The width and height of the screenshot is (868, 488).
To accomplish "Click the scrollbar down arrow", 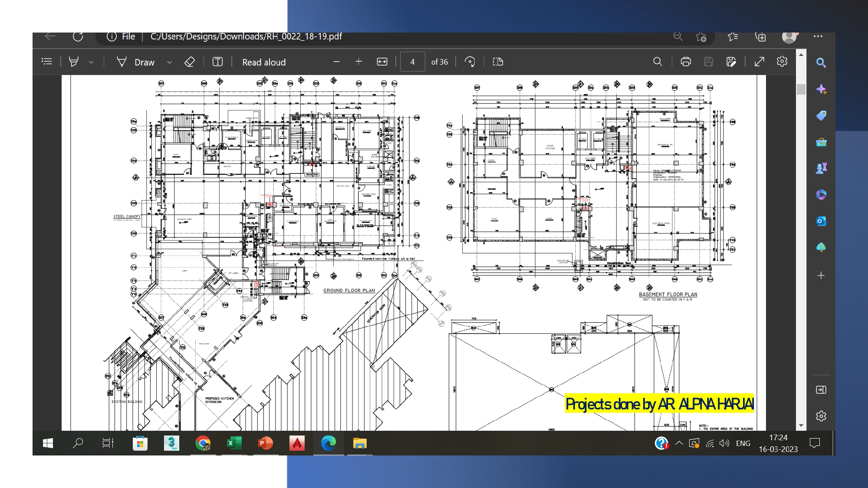I will (x=801, y=426).
